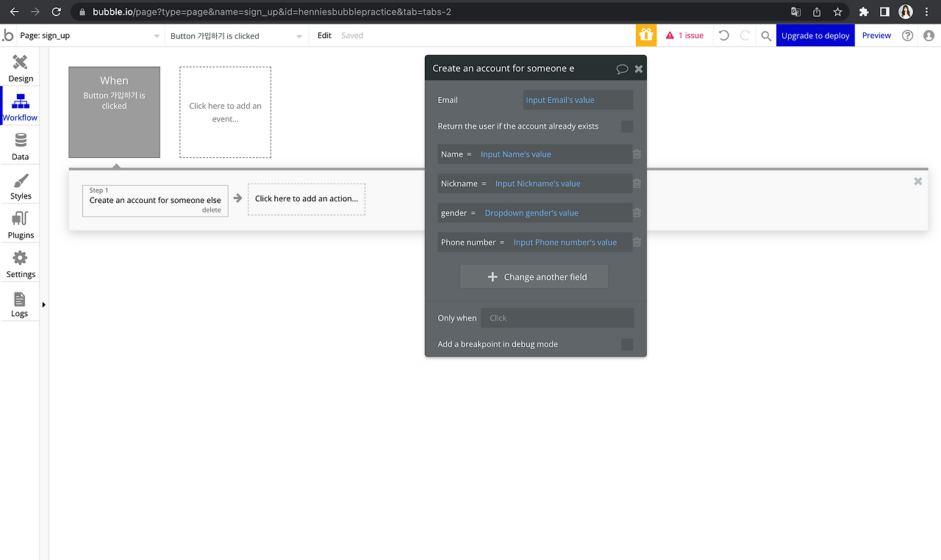The height and width of the screenshot is (560, 941).
Task: Open the help question mark icon
Action: (908, 35)
